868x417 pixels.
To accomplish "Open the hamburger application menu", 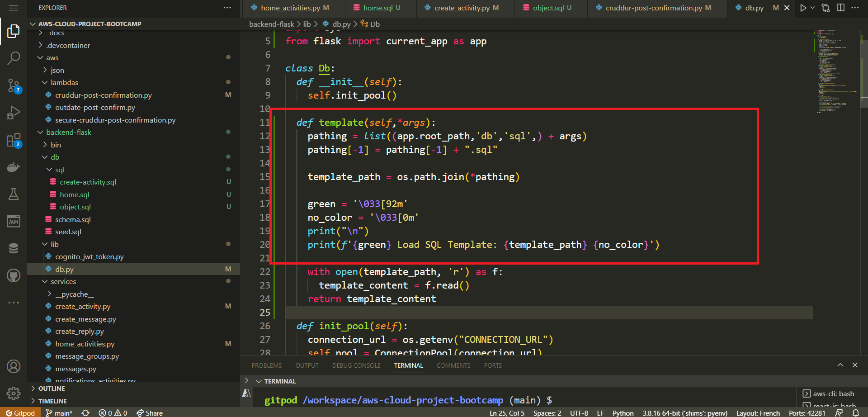I will click(14, 8).
